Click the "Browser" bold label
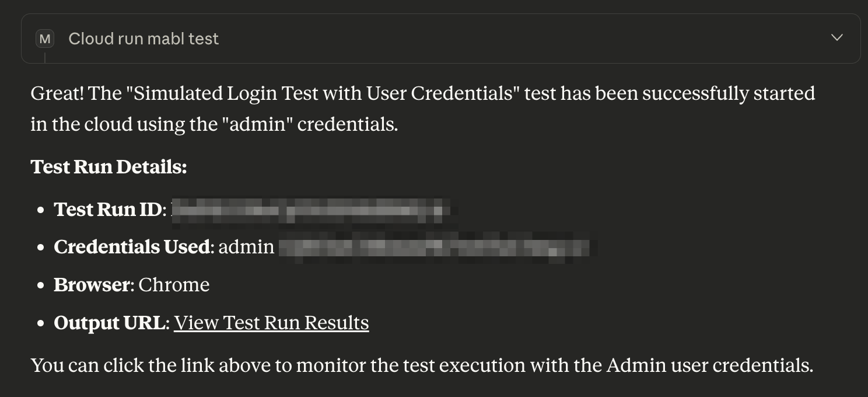This screenshot has height=397, width=868. pyautogui.click(x=92, y=285)
